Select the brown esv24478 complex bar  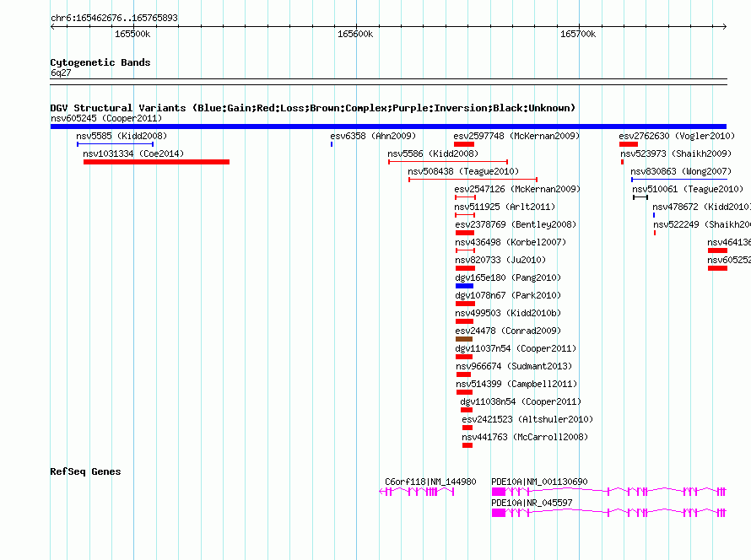[464, 339]
